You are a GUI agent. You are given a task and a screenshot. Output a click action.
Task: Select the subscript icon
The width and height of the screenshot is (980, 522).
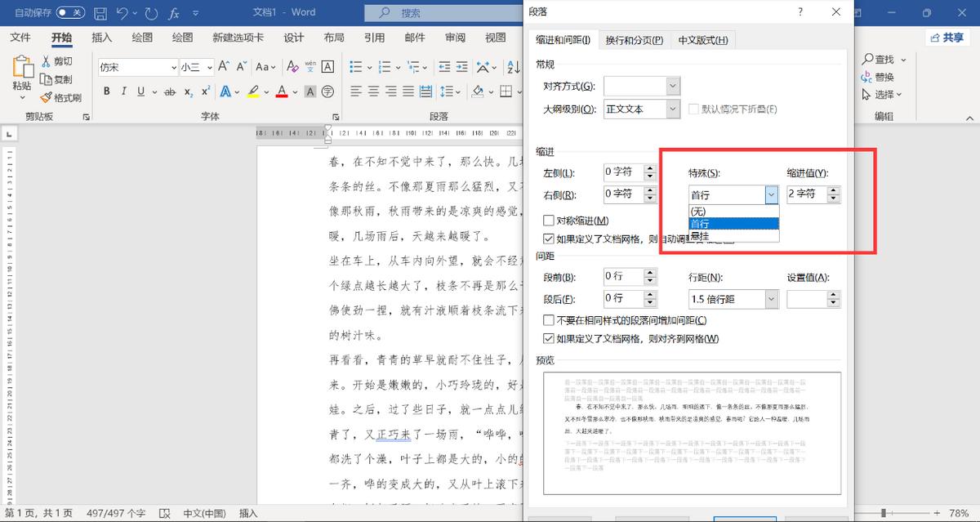coord(188,91)
